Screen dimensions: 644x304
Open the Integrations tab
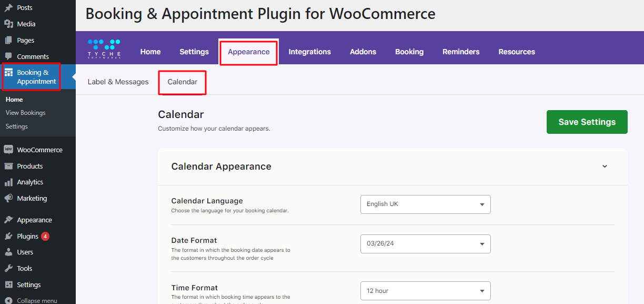coord(310,52)
